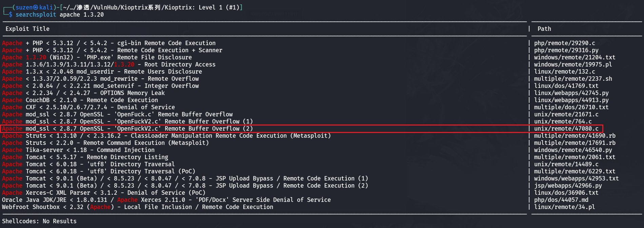
Task: Click the searchsploit command in the prompt
Action: click(36, 15)
